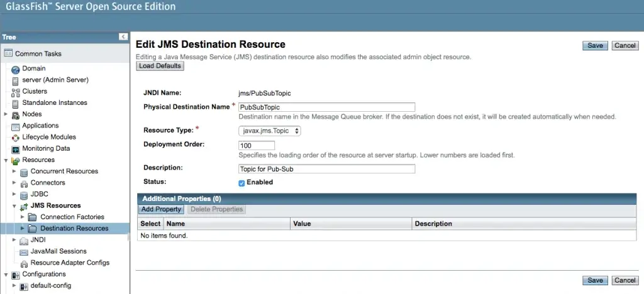Viewport: 644px width, 294px height.
Task: Click the JavaMail Sessions envelope icon
Action: pyautogui.click(x=24, y=252)
